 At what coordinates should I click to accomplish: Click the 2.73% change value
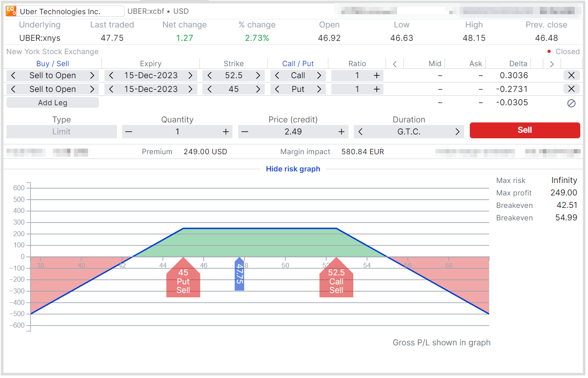click(257, 38)
